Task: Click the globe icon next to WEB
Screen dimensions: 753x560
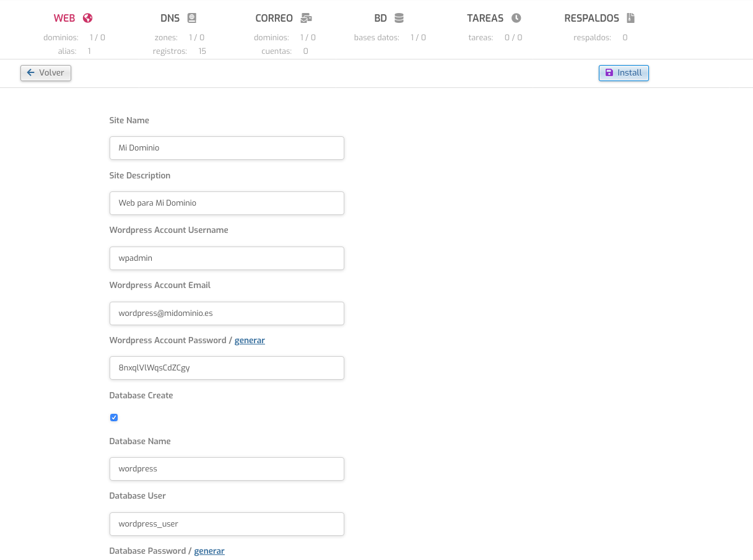Action: [87, 18]
